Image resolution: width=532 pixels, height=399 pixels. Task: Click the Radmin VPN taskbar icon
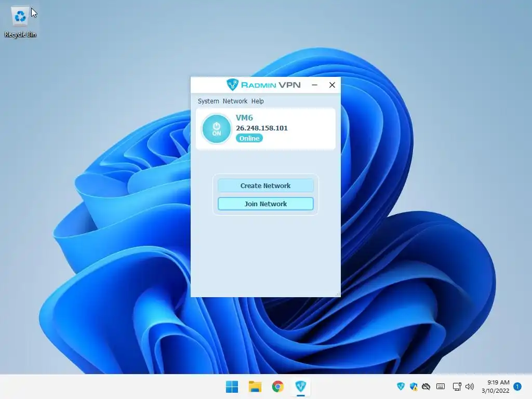301,387
